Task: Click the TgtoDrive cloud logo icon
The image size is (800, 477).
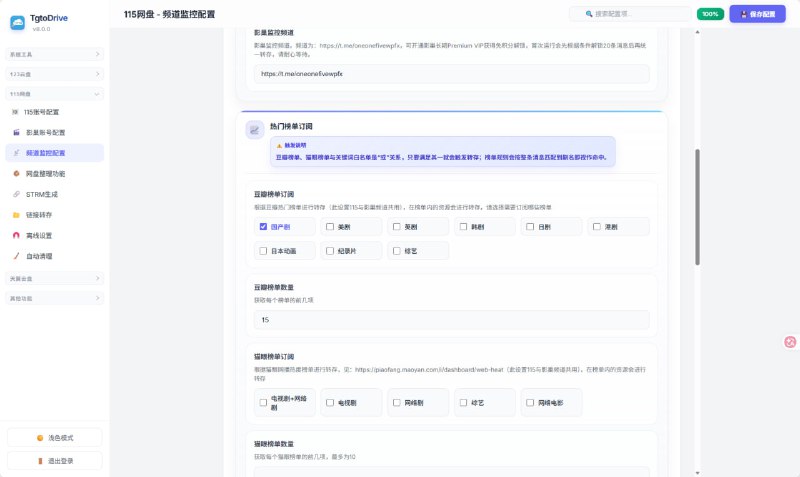Action: (x=17, y=22)
